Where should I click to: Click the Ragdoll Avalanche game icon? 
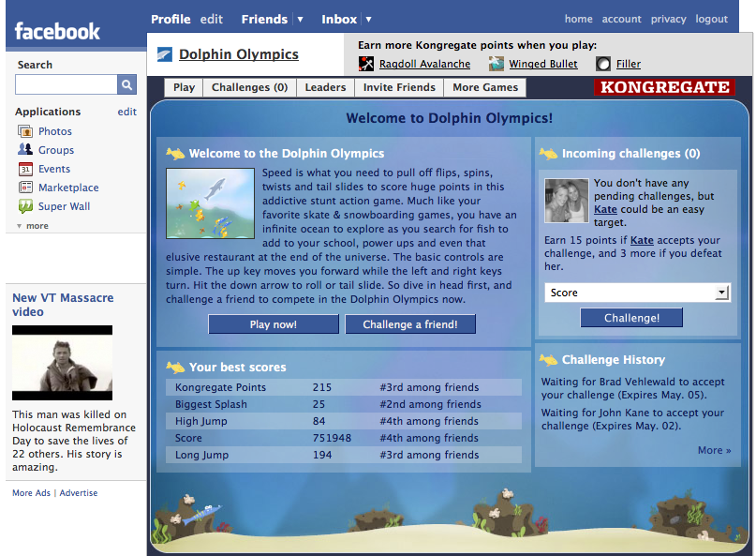366,64
